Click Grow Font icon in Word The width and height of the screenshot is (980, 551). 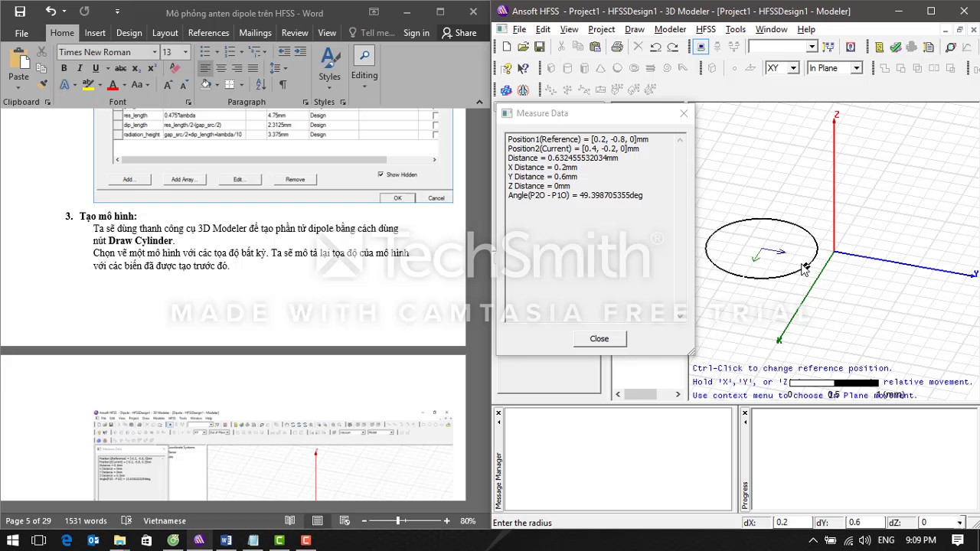[x=168, y=85]
